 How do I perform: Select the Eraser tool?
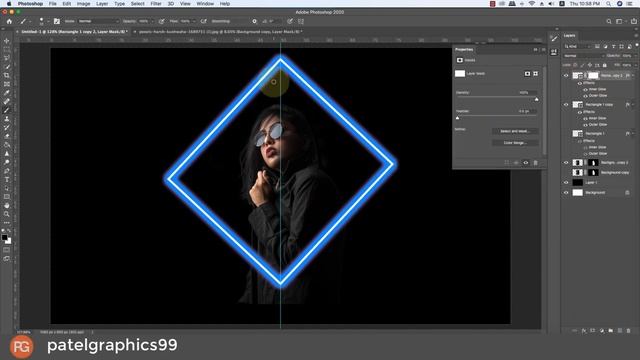pyautogui.click(x=7, y=136)
